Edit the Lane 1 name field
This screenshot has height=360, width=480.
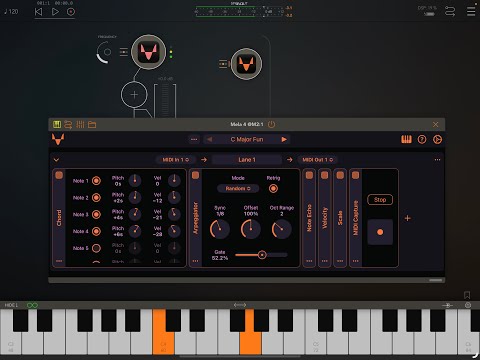(247, 160)
